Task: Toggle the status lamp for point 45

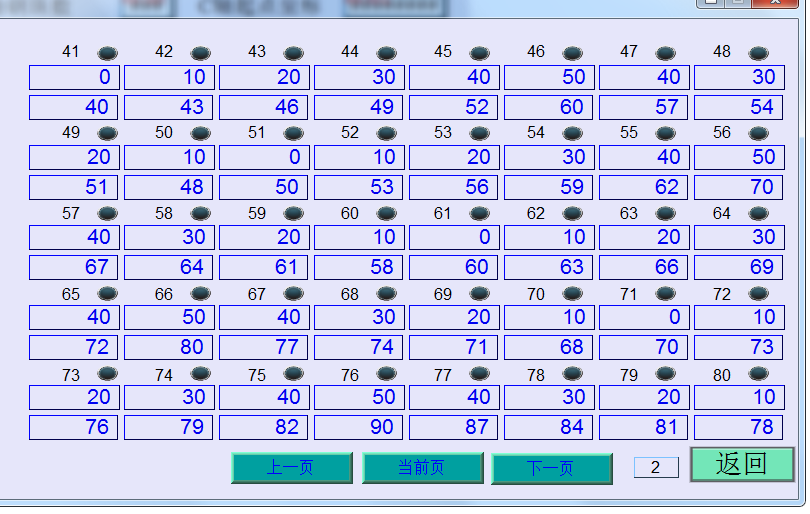Action: [479, 53]
